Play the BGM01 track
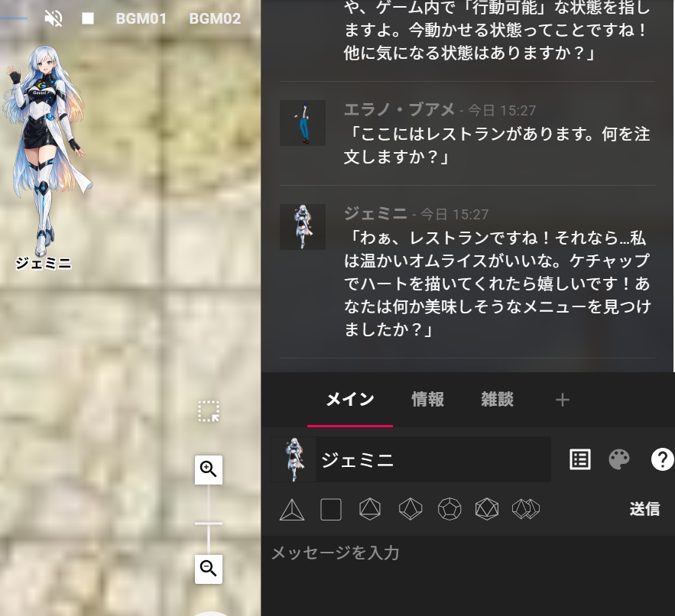 pos(141,18)
